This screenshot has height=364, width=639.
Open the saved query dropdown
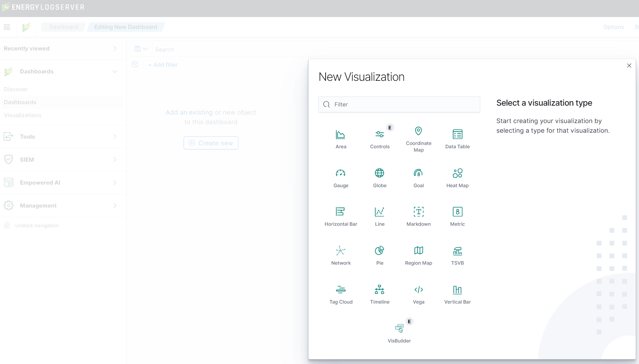[x=141, y=49]
